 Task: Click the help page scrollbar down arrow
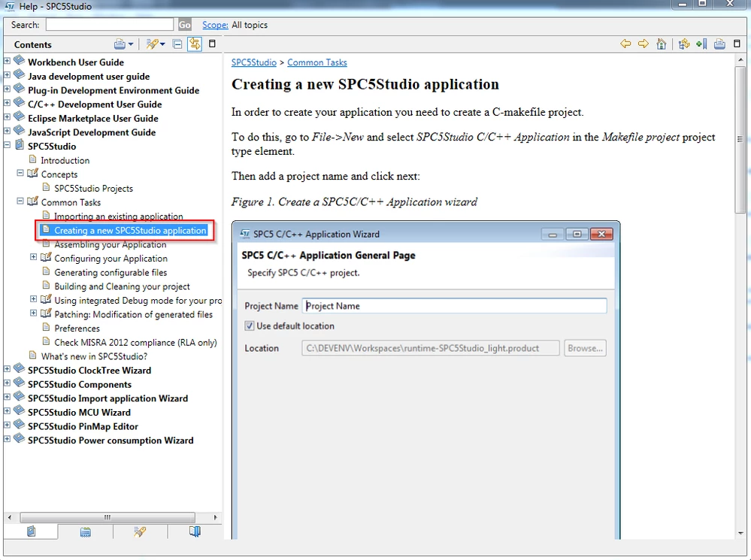point(740,533)
